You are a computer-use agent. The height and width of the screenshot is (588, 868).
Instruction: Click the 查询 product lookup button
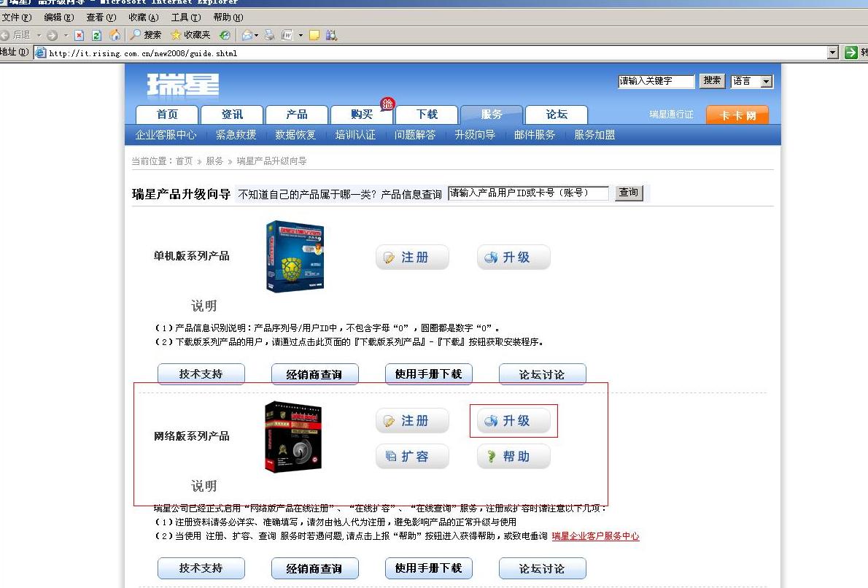coord(629,193)
